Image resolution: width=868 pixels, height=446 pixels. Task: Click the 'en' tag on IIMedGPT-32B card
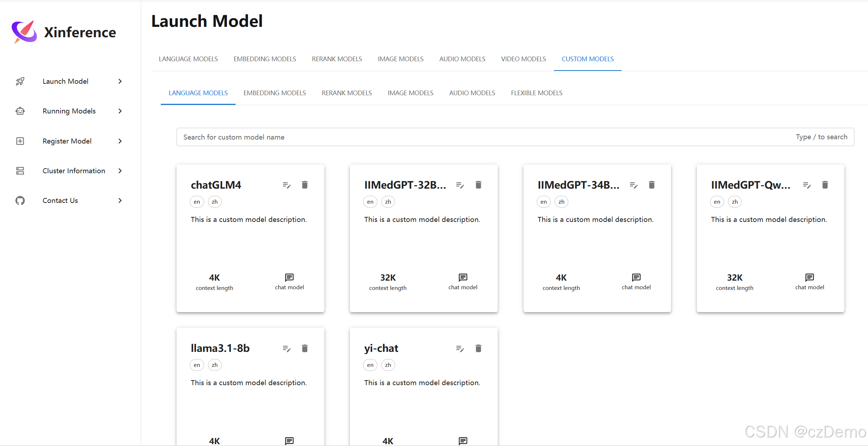pos(370,202)
